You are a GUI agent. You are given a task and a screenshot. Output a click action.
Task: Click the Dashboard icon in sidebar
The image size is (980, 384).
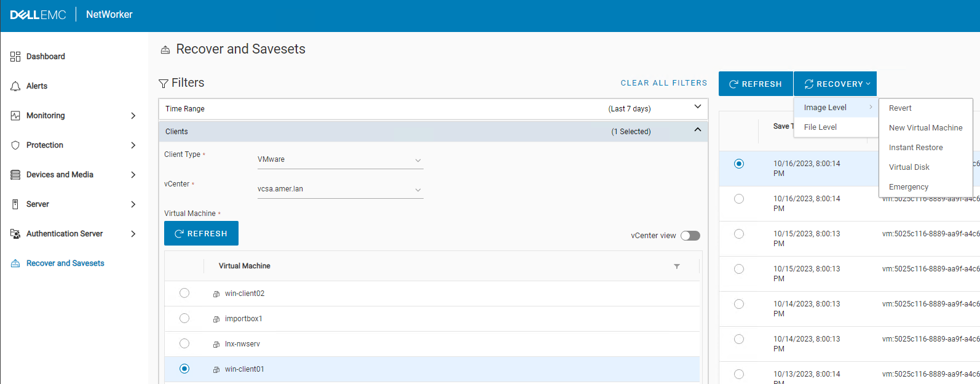15,57
